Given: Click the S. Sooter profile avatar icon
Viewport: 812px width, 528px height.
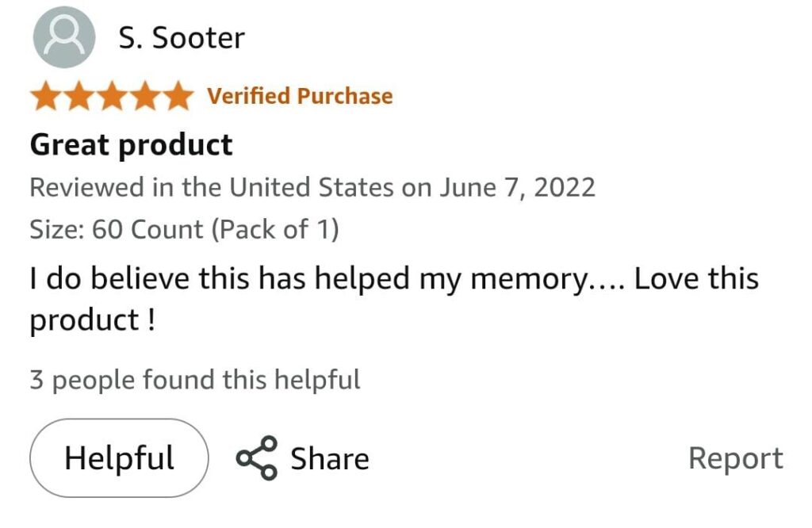Looking at the screenshot, I should coord(64,36).
